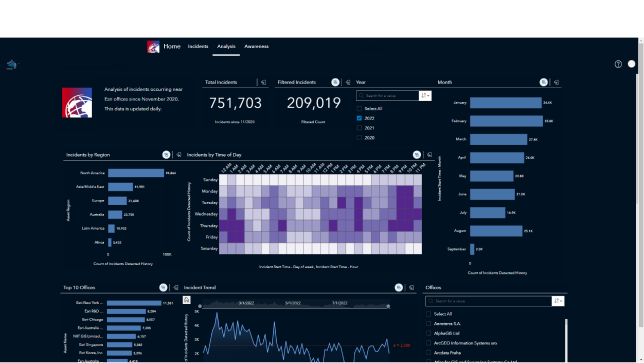Click the round icon in the Month header
644x363 pixels.
click(543, 83)
